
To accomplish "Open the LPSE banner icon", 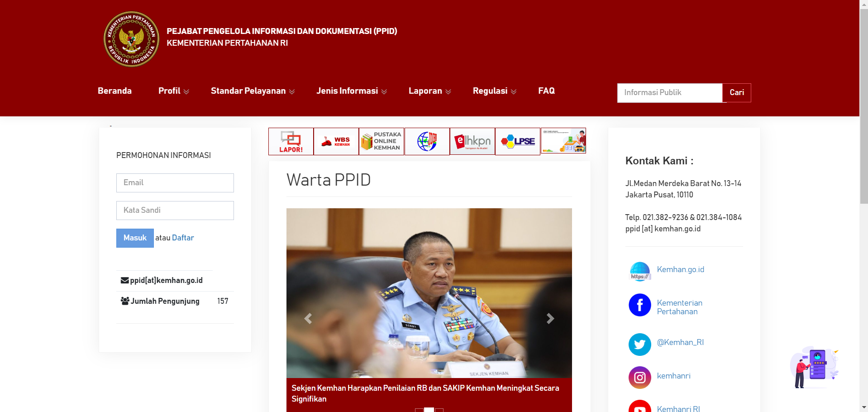I will point(517,142).
